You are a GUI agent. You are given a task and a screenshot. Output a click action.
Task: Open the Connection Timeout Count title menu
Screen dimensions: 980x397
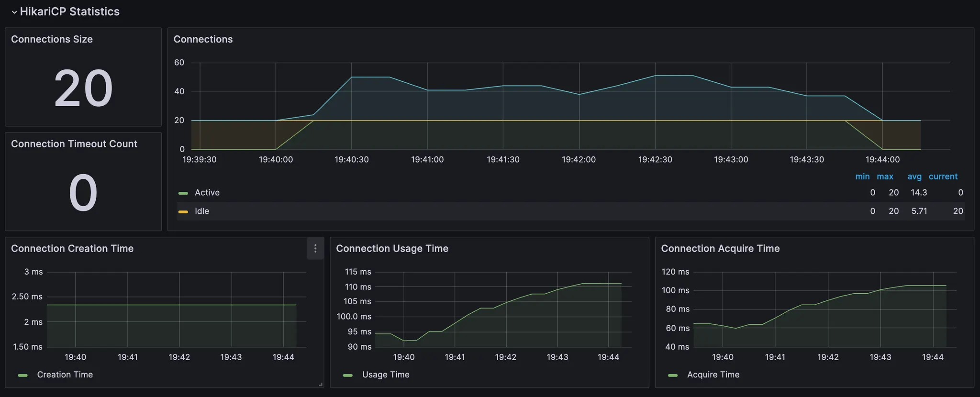74,144
